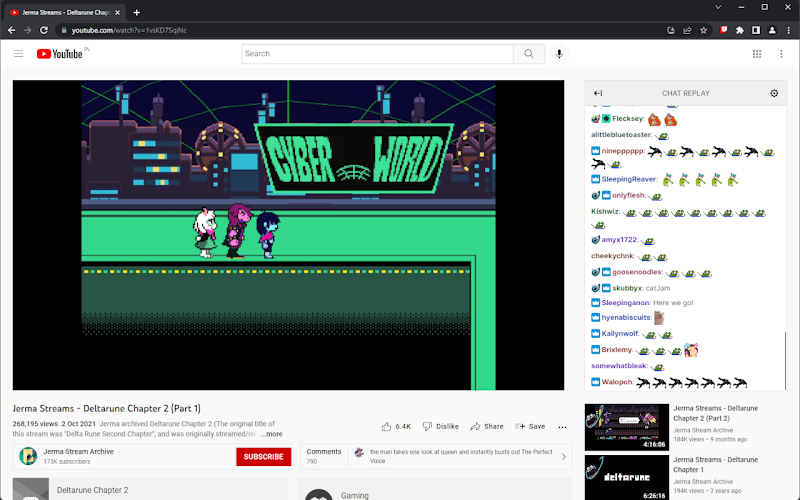
Task: Open the YouTube guide hamburger menu
Action: (x=18, y=54)
